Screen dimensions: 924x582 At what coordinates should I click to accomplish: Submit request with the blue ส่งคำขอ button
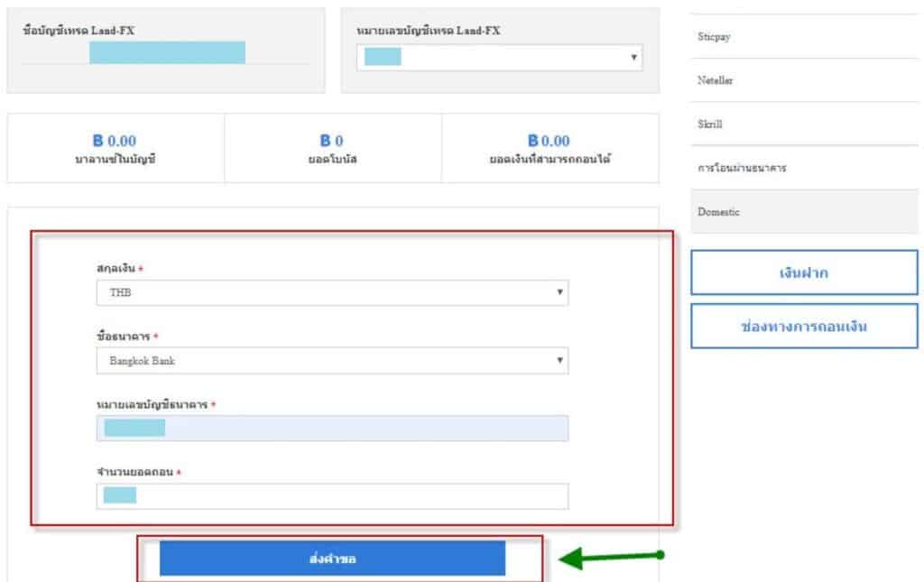tap(332, 559)
